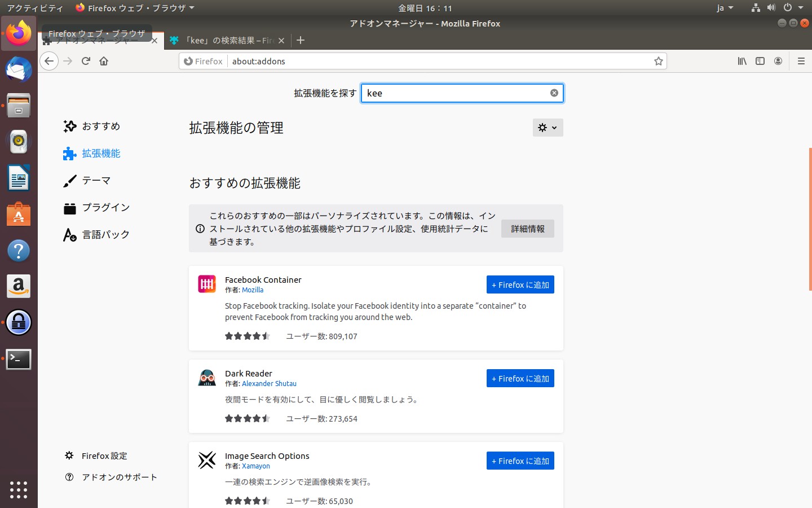Click the 'Dark Reader' extension title
The height and width of the screenshot is (508, 812).
click(x=249, y=374)
